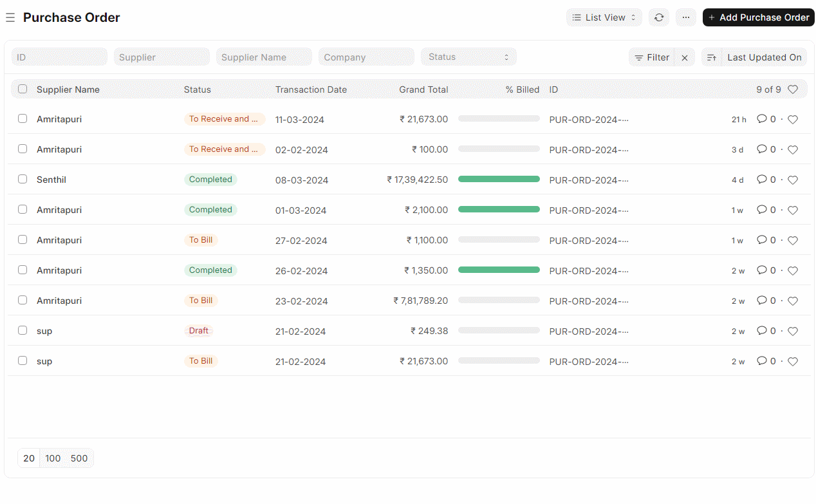The image size is (816, 504).
Task: Click inside the Supplier Name filter field
Action: (x=264, y=57)
